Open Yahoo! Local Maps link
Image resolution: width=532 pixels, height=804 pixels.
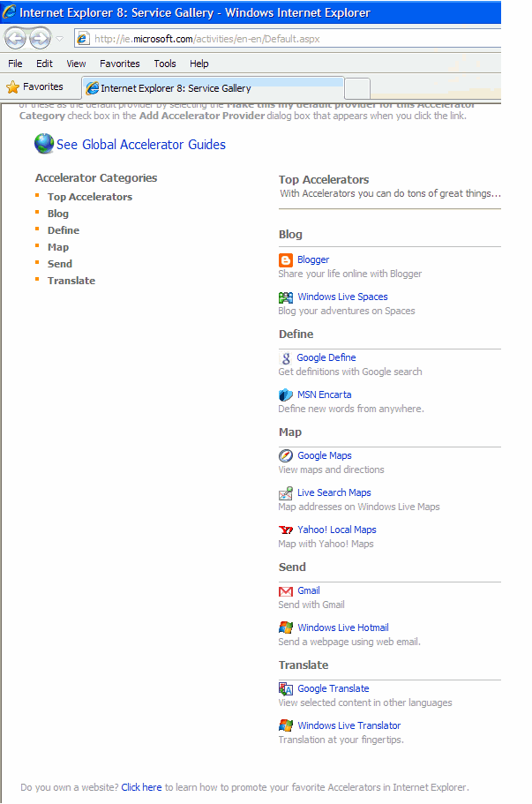337,530
